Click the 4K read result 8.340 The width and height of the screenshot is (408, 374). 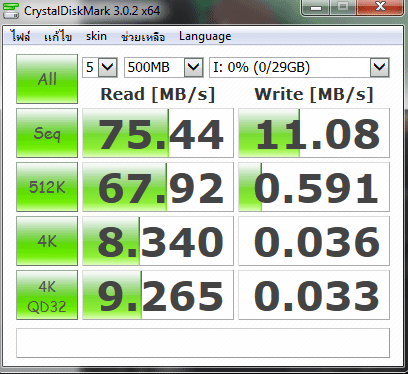[158, 241]
